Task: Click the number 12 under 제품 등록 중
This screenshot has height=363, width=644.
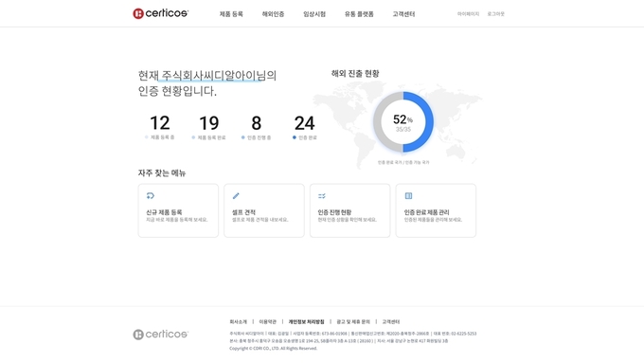Action: tap(160, 123)
